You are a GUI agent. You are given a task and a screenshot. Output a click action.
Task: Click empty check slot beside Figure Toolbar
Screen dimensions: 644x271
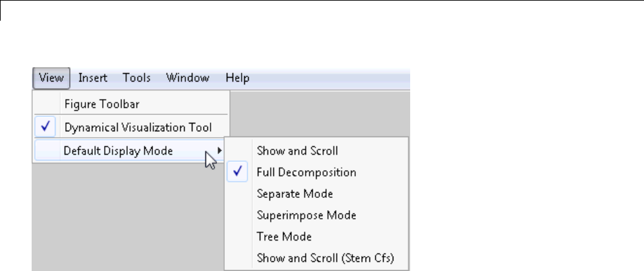point(44,103)
